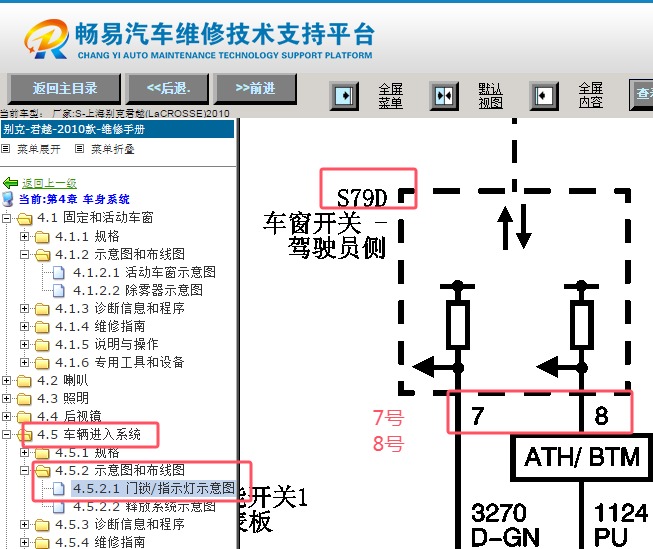
Task: Expand the 4.1.4 维修指南 node
Action: pyautogui.click(x=25, y=326)
